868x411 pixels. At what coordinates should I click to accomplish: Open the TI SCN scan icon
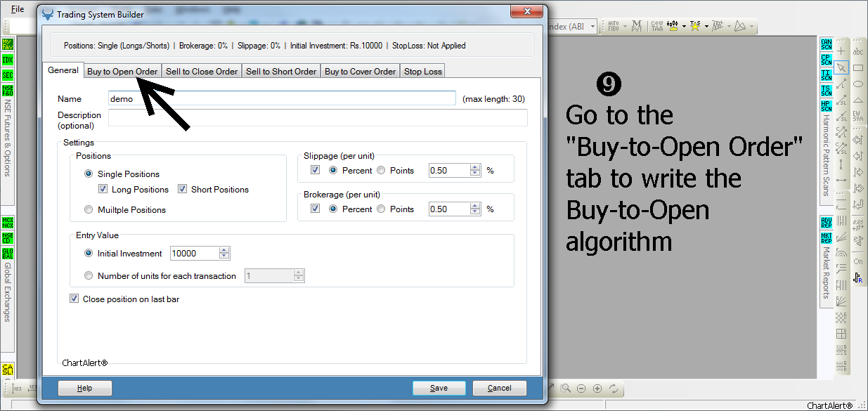827,75
